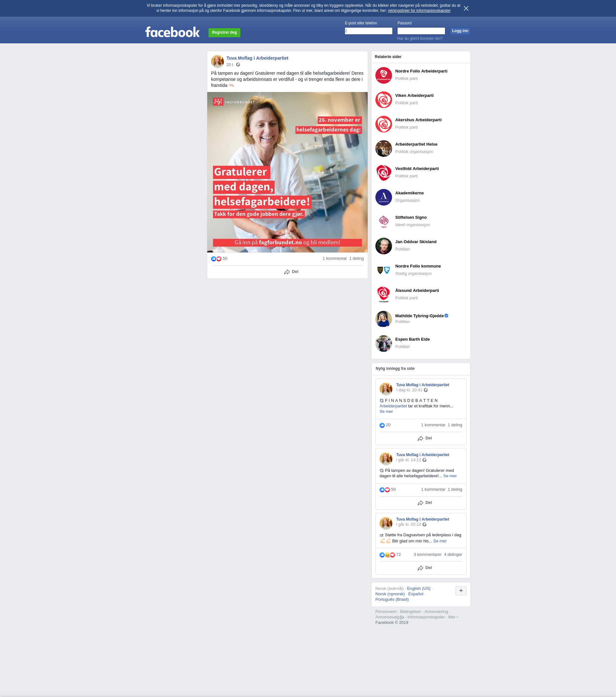Switch language to Português (Brasil)
The image size is (616, 697).
[392, 599]
